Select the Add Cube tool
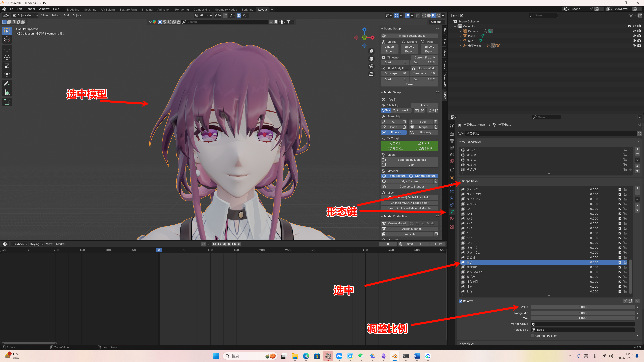 click(7, 102)
